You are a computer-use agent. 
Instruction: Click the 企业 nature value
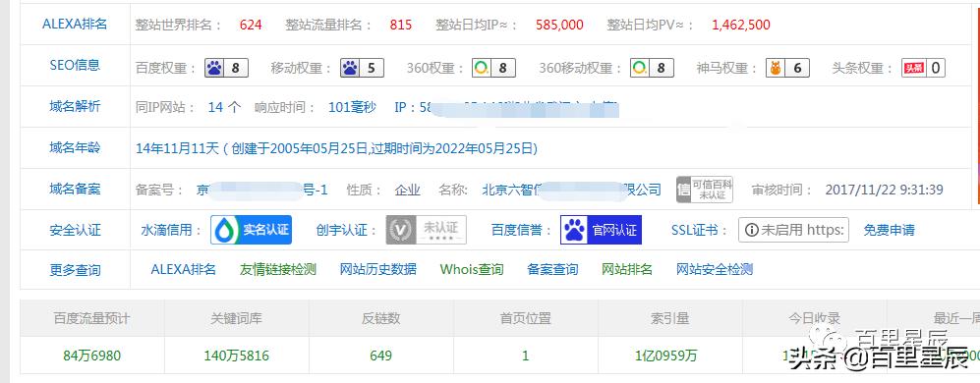408,190
